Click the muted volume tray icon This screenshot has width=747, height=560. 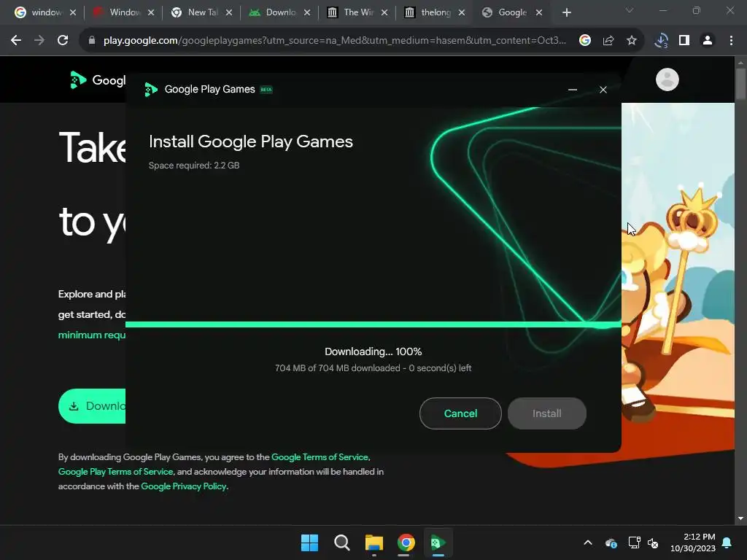point(653,542)
